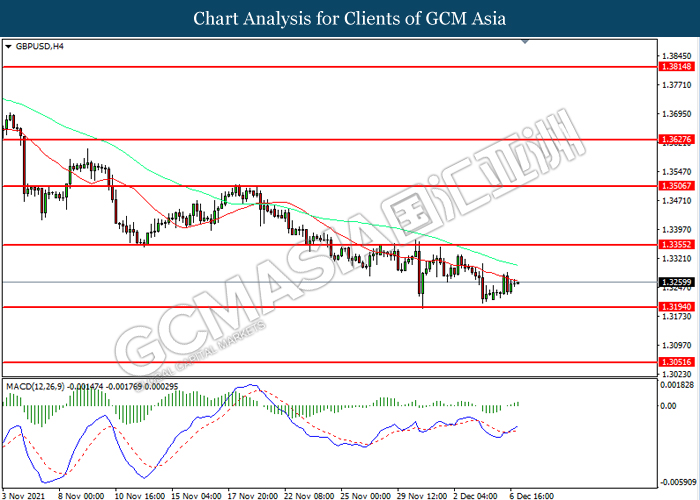Click the chart shift triangle marker at top
Screen dimensions: 700x500
coord(525,42)
